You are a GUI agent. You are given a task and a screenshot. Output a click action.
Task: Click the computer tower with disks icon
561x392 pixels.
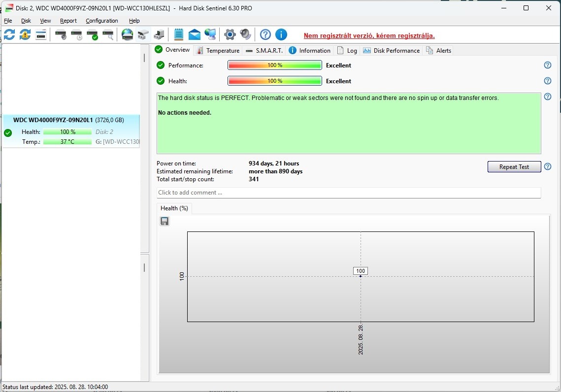pyautogui.click(x=159, y=34)
